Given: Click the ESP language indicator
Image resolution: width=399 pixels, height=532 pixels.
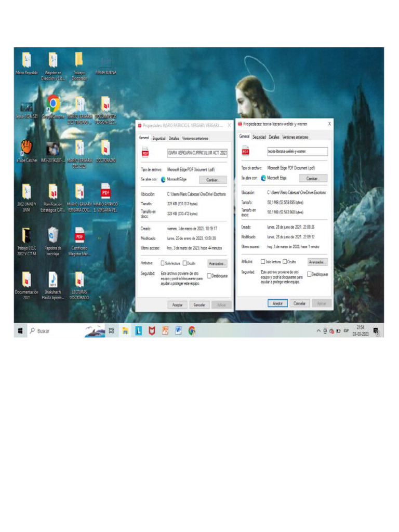Looking at the screenshot, I should click(346, 330).
